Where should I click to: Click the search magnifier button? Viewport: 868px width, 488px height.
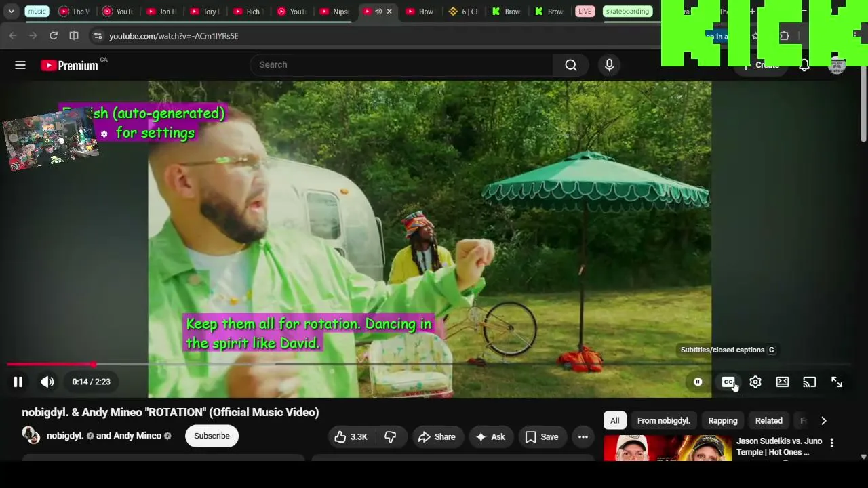571,65
